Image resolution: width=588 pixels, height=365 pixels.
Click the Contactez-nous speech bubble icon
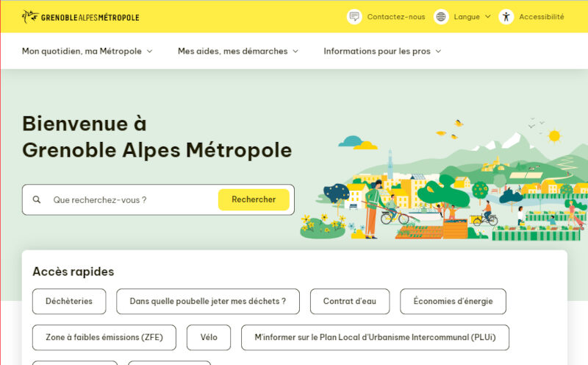(354, 16)
